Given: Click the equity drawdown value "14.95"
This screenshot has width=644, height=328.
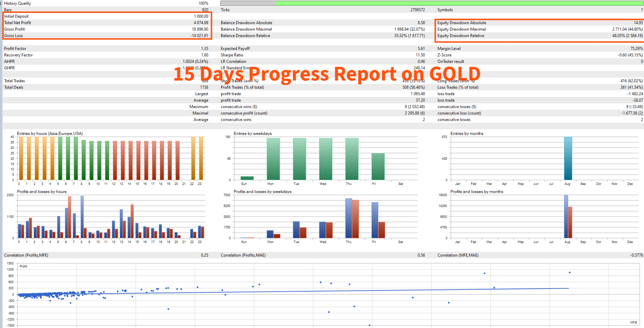Looking at the screenshot, I should point(638,23).
